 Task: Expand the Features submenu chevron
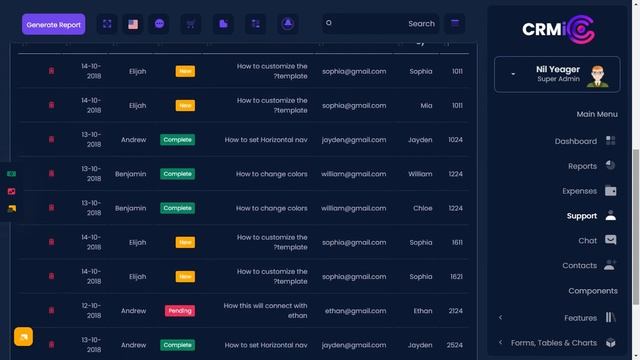coord(501,318)
